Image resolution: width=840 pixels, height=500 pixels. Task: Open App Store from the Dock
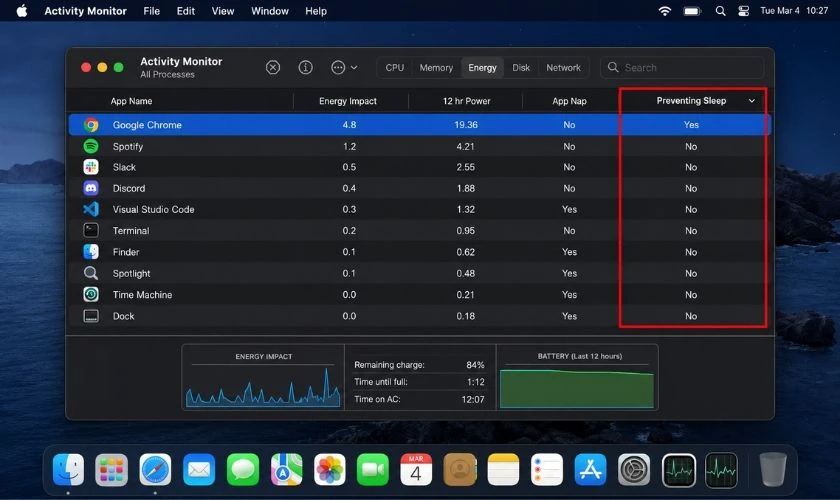(590, 469)
